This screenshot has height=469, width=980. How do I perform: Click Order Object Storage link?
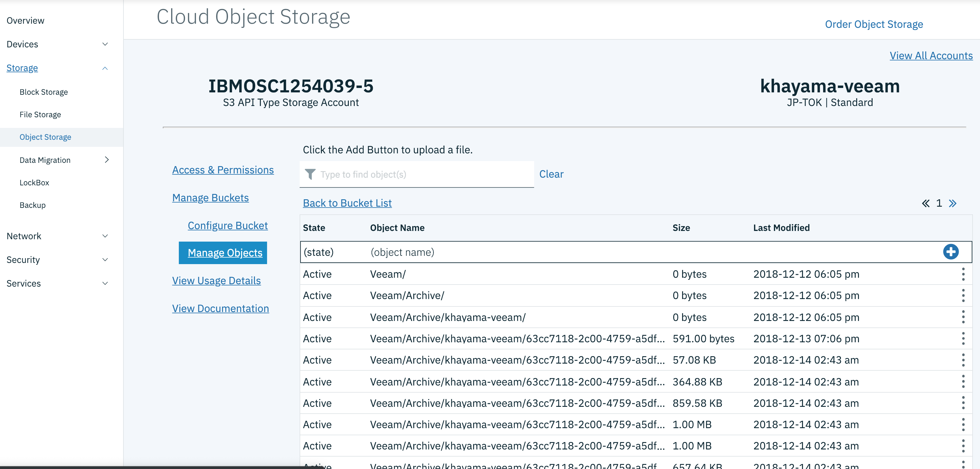click(873, 24)
